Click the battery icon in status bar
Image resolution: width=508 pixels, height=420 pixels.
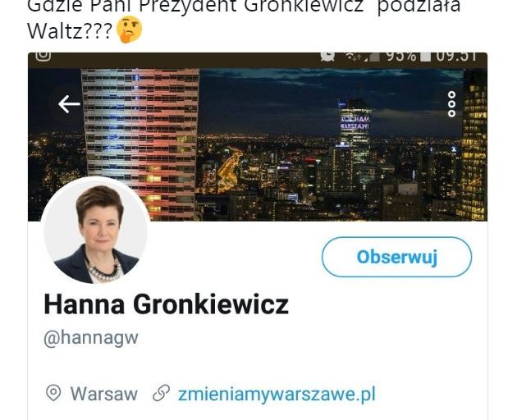coord(426,57)
